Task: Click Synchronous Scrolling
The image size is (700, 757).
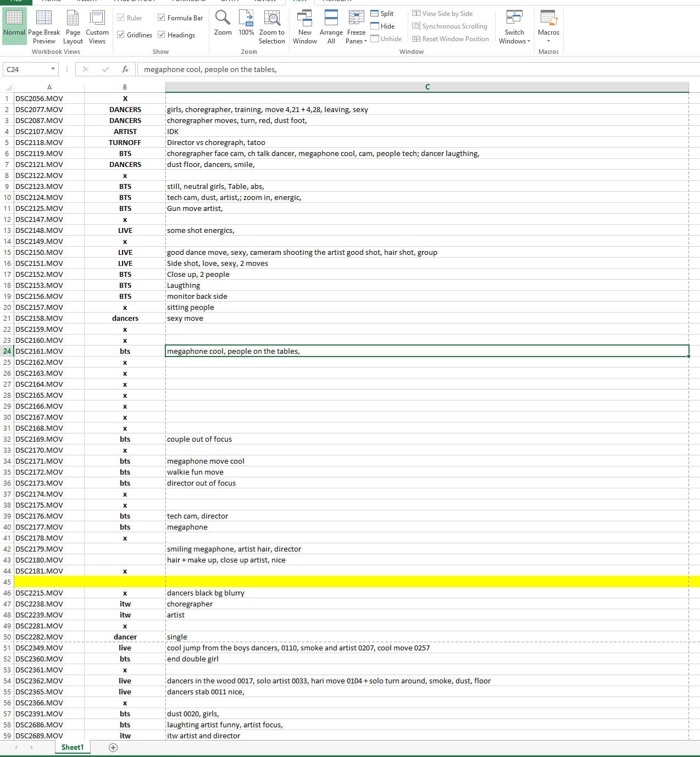Action: (449, 26)
